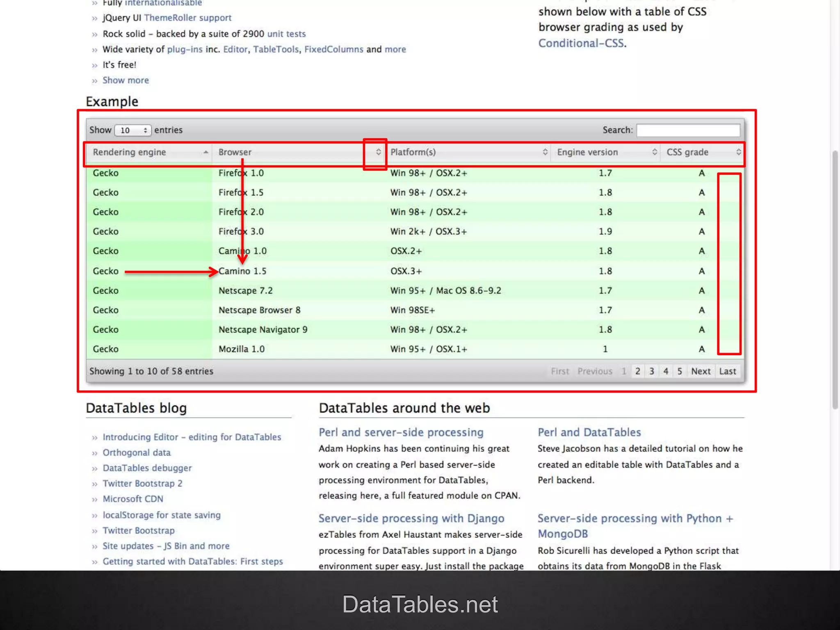Click the Platform(s) column sort icon
This screenshot has width=840, height=630.
545,152
